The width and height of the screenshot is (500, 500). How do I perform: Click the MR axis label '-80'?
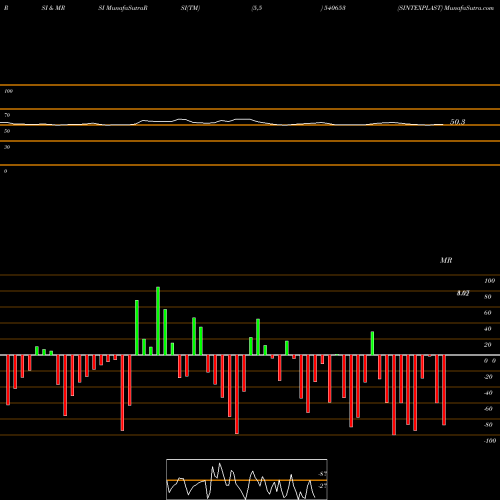[488, 425]
